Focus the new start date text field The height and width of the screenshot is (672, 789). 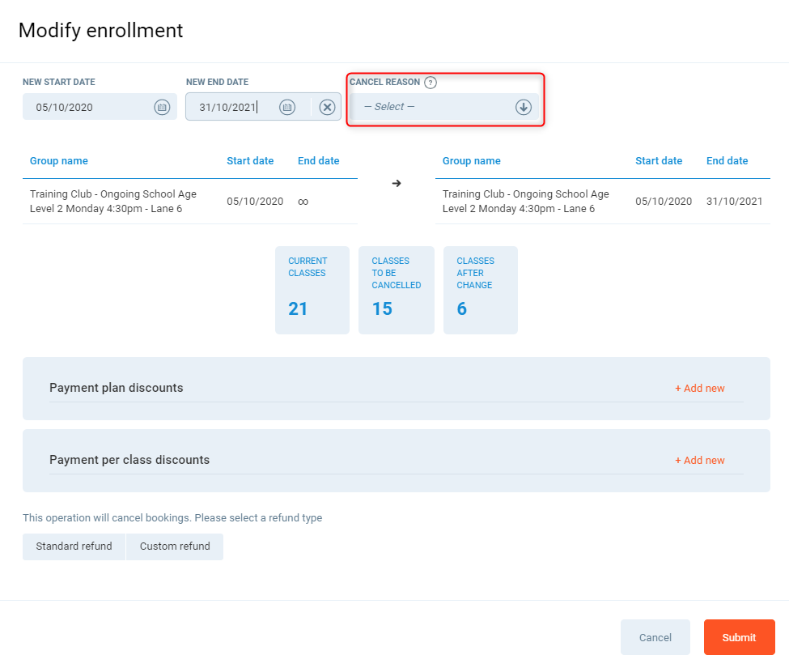(85, 107)
